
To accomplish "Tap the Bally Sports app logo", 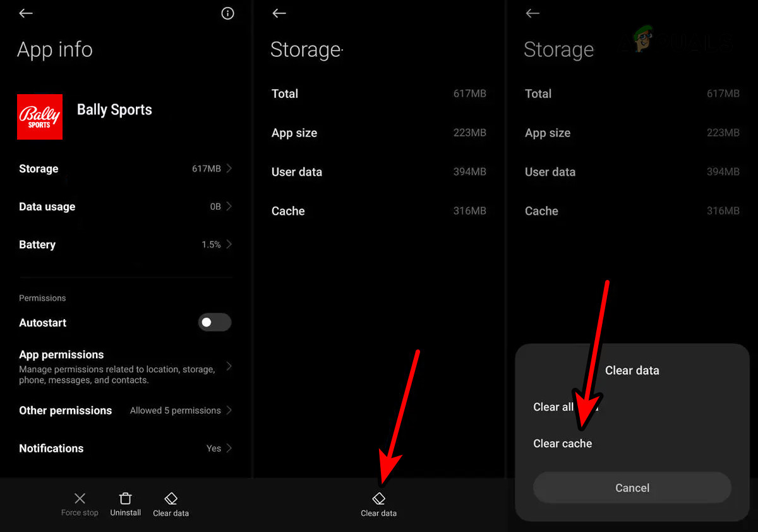I will [x=40, y=117].
